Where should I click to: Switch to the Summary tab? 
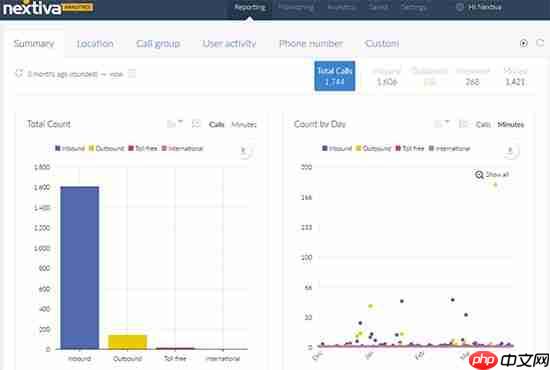[34, 43]
